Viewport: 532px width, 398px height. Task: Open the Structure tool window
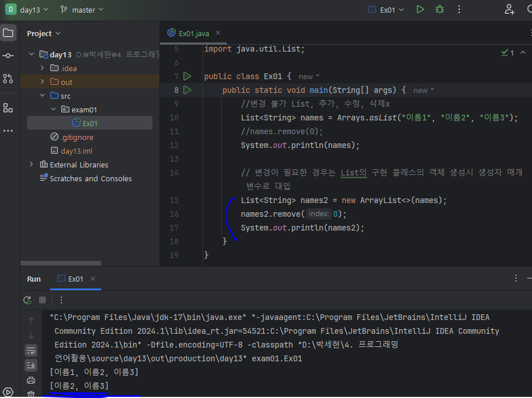[x=8, y=108]
